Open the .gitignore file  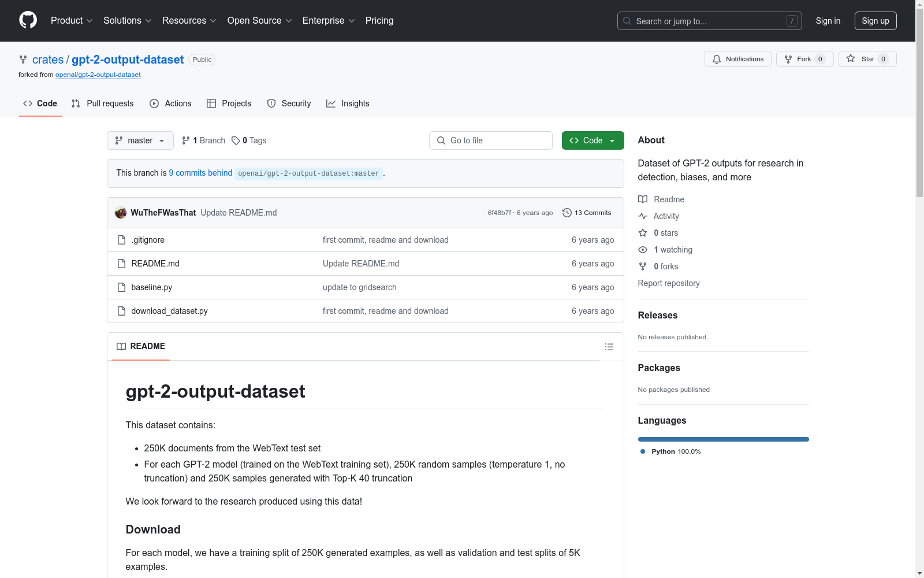coord(148,240)
